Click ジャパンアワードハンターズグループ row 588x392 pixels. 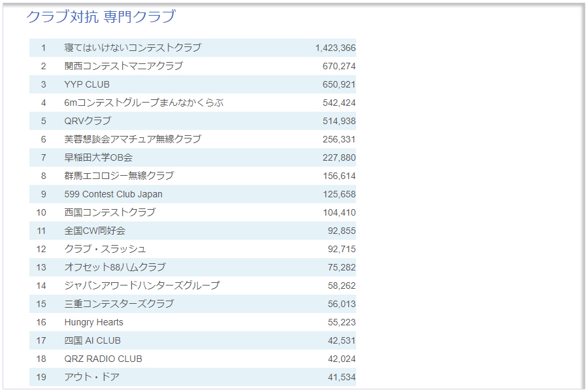click(x=142, y=286)
